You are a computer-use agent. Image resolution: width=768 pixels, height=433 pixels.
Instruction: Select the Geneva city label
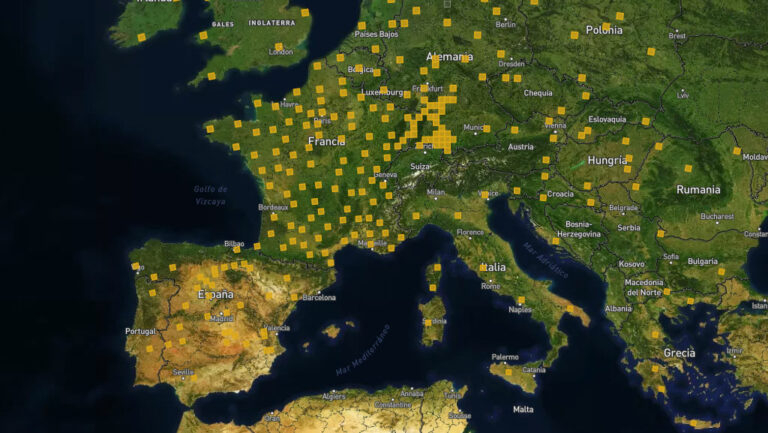(x=385, y=175)
